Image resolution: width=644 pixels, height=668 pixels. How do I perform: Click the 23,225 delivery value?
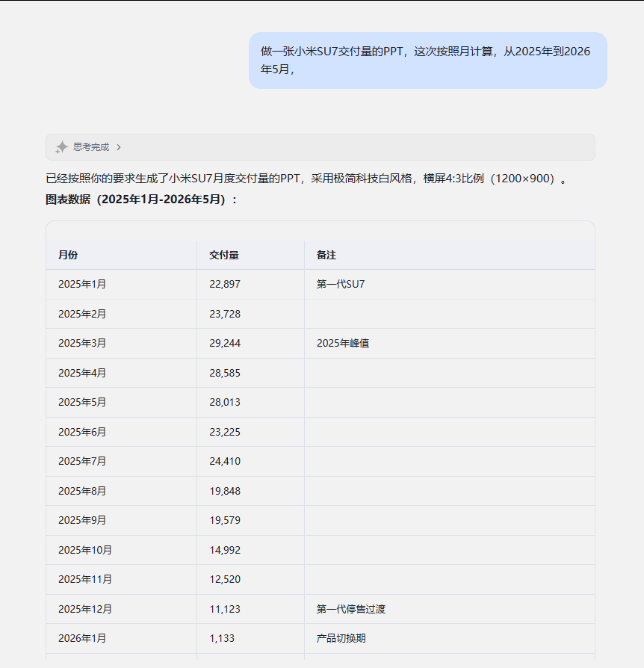[x=225, y=432]
